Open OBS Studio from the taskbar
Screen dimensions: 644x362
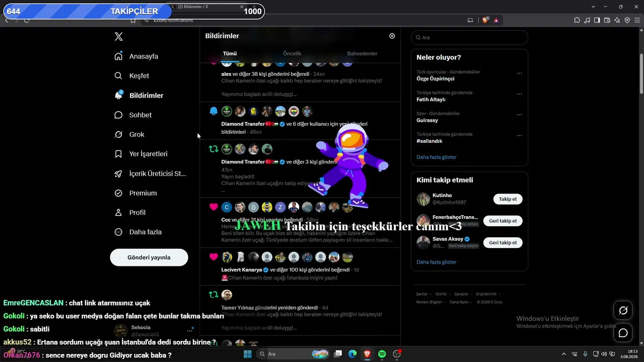click(x=397, y=354)
